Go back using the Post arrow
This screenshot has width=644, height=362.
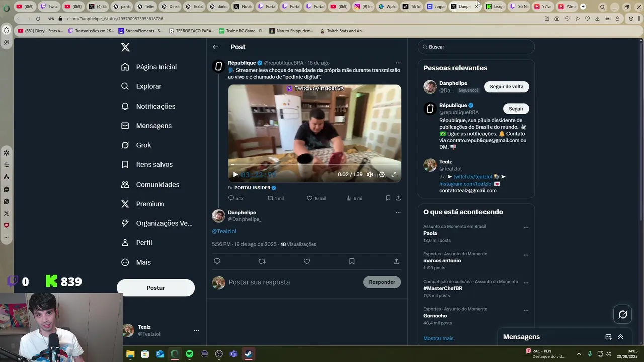point(215,47)
